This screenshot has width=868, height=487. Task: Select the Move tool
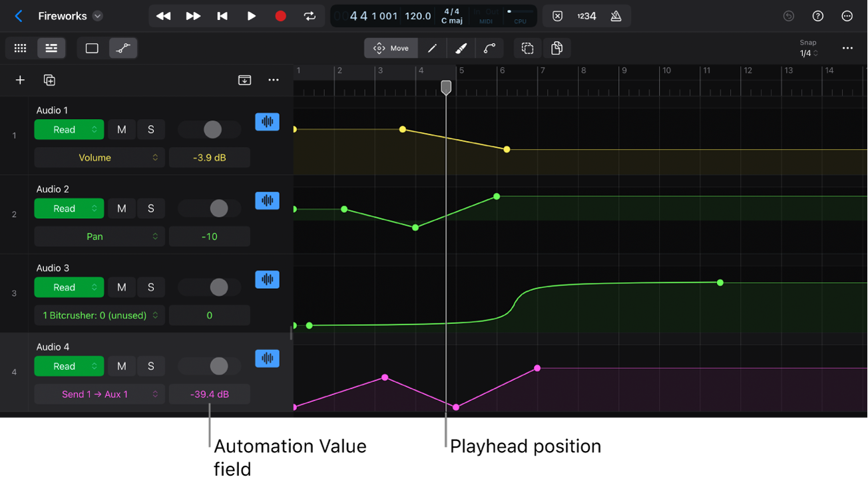coord(391,48)
